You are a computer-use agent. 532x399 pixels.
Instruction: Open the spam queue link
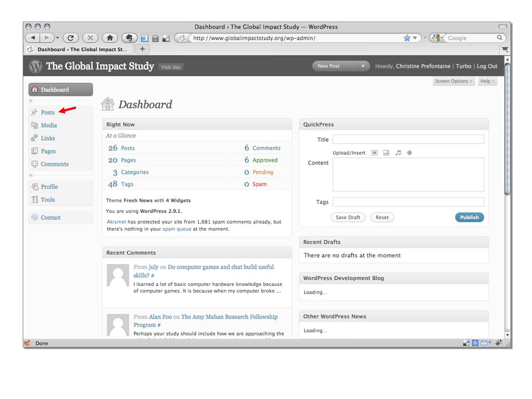177,229
